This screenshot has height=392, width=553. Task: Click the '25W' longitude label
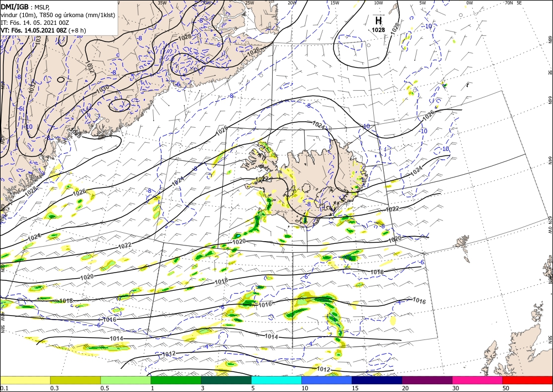[249, 2]
